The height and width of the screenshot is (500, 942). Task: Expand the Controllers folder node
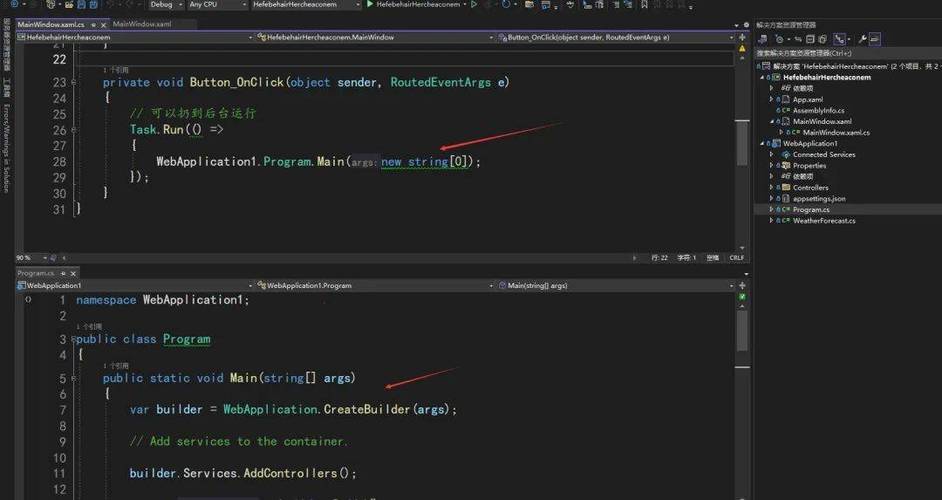click(x=772, y=188)
